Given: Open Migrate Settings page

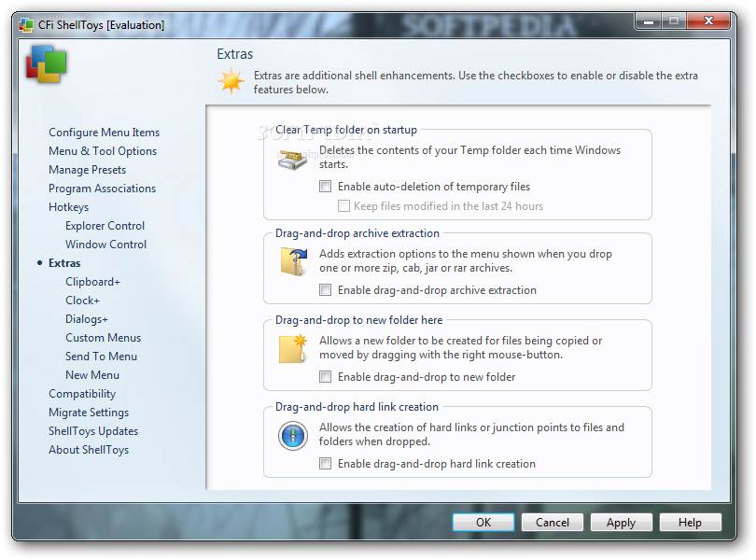Looking at the screenshot, I should pos(89,413).
